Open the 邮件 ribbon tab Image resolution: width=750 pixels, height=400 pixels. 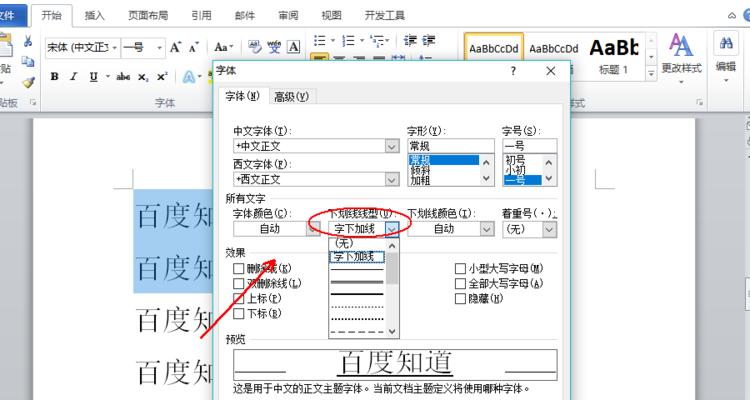point(244,15)
